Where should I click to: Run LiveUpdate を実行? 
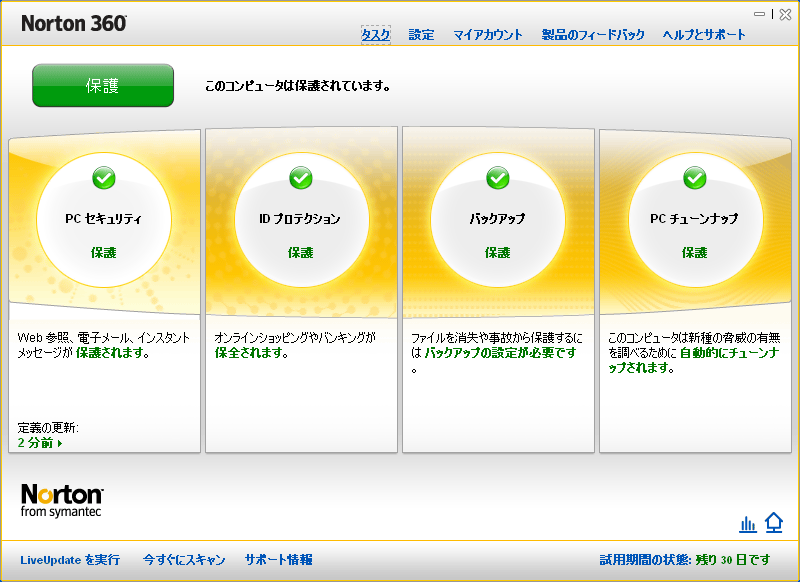[70, 560]
